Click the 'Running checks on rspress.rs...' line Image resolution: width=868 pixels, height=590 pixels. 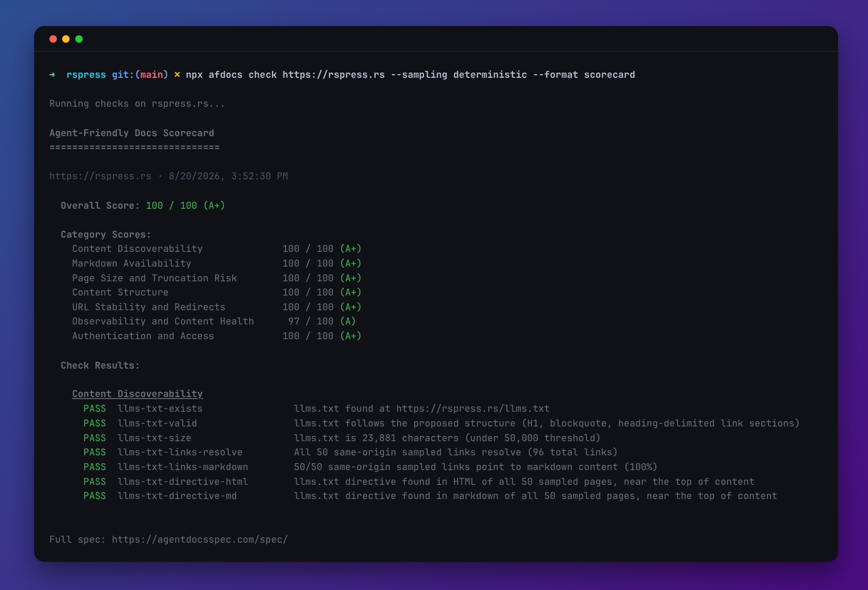tap(137, 104)
